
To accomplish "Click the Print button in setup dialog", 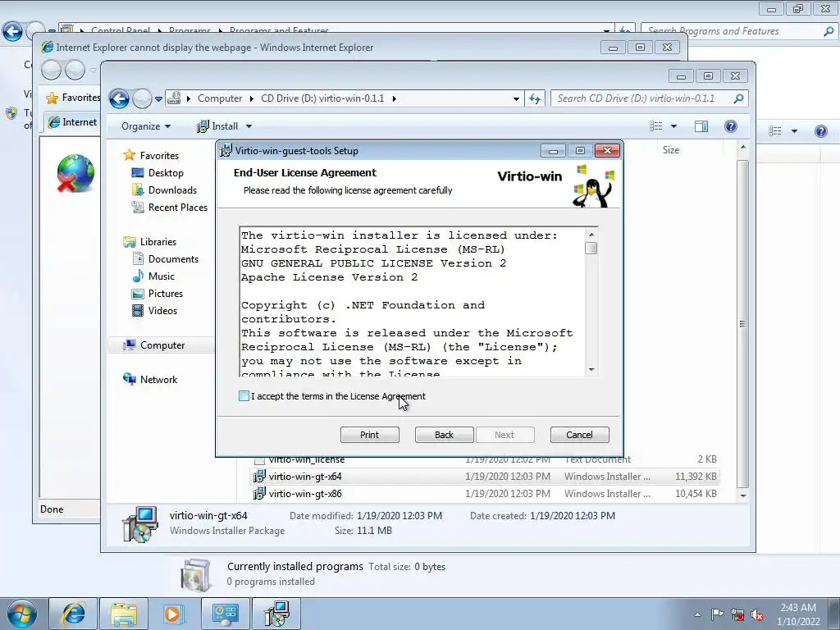I will 370,435.
